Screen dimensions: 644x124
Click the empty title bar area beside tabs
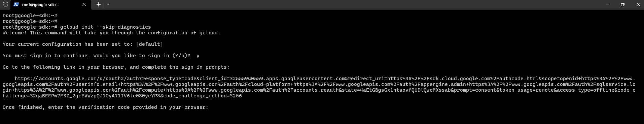[x=353, y=4]
